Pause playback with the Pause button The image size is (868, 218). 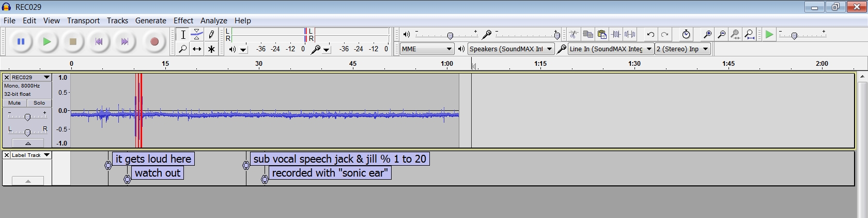21,42
